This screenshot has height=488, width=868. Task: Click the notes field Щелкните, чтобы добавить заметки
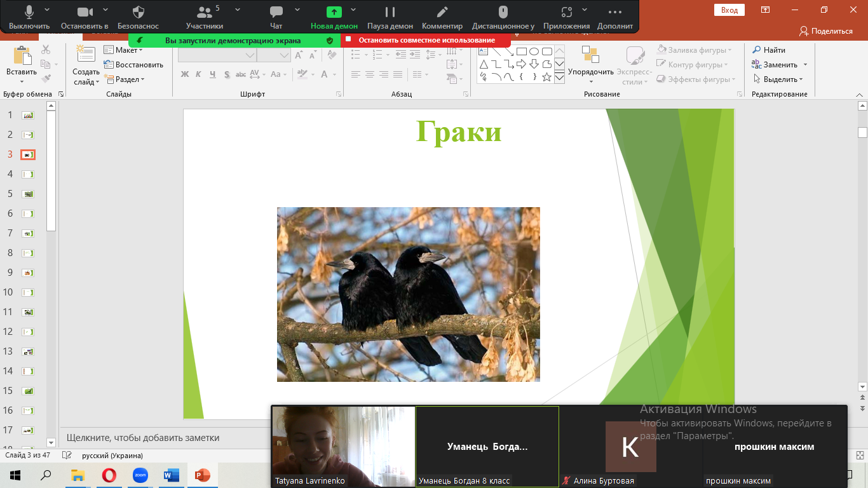(x=143, y=437)
